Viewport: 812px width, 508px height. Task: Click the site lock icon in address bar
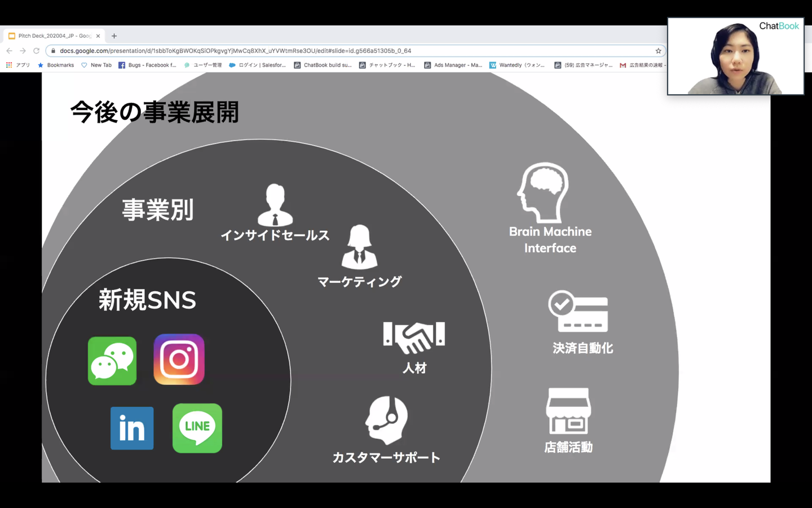click(54, 51)
